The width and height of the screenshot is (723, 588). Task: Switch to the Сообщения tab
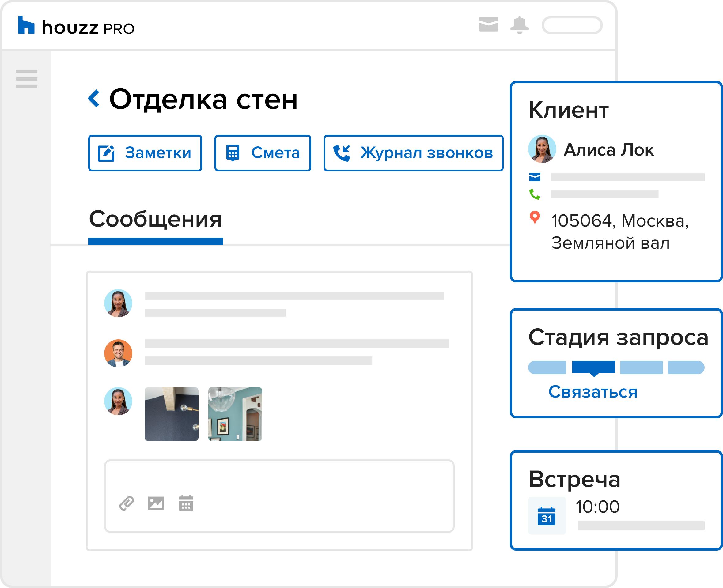coord(155,220)
